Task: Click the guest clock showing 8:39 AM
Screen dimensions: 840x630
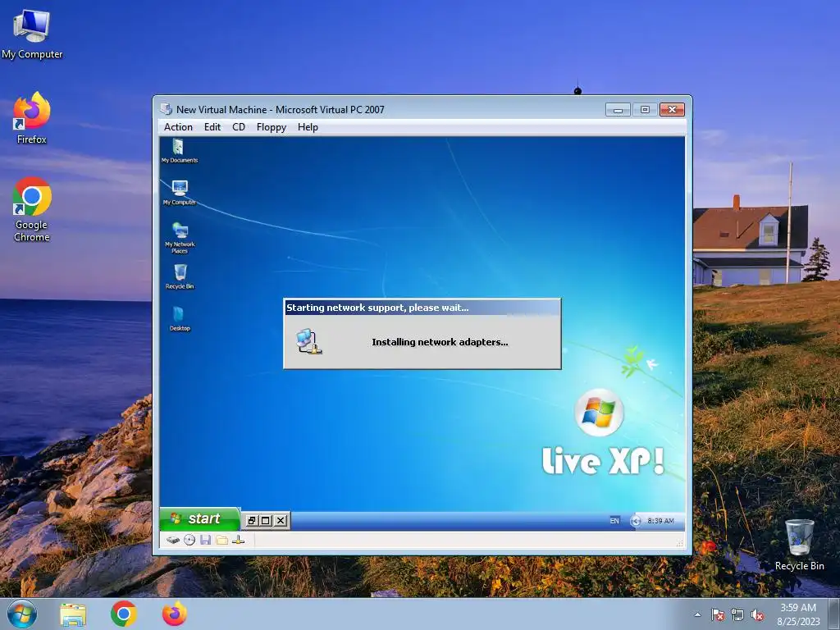Action: tap(660, 521)
